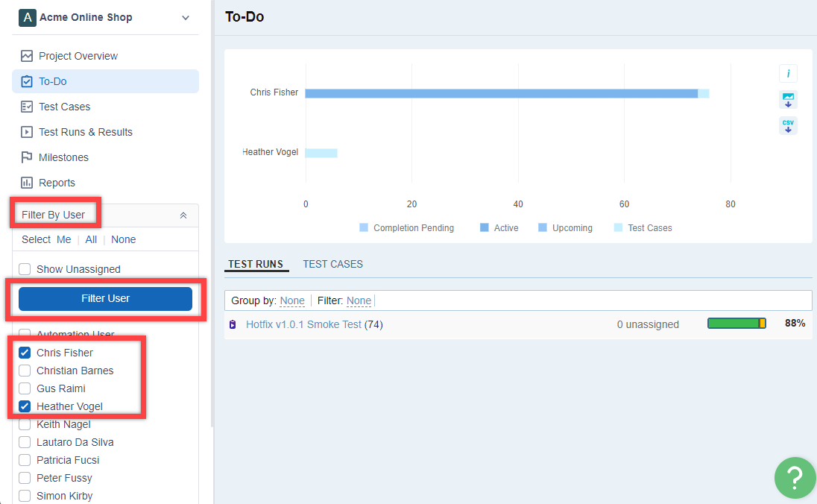The width and height of the screenshot is (817, 504).
Task: Click the Milestones flag icon
Action: (27, 157)
